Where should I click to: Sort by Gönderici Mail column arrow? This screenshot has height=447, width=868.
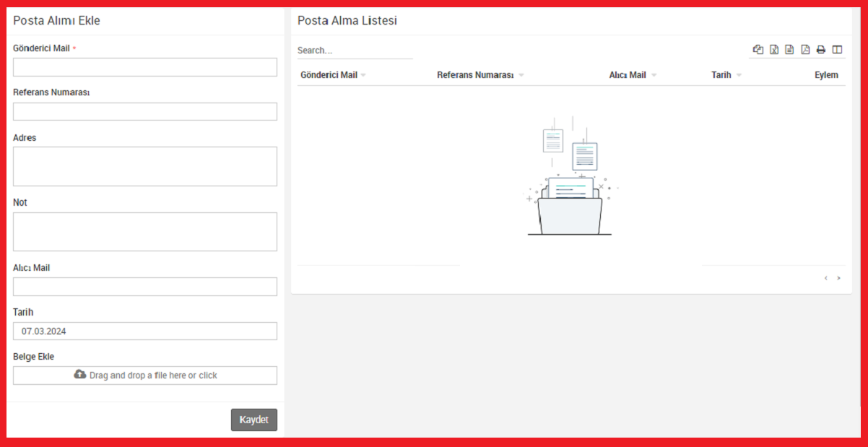[363, 76]
